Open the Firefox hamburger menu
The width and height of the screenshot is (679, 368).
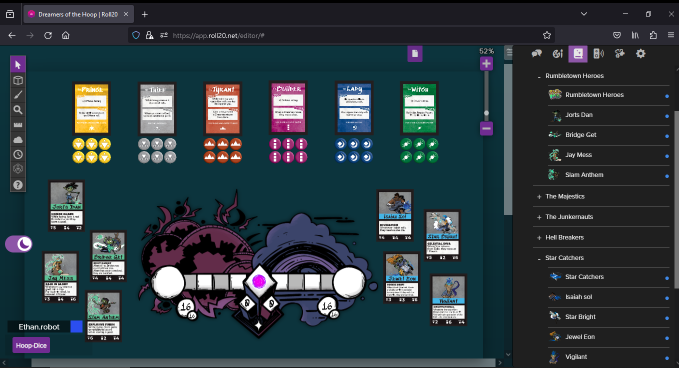tap(671, 36)
